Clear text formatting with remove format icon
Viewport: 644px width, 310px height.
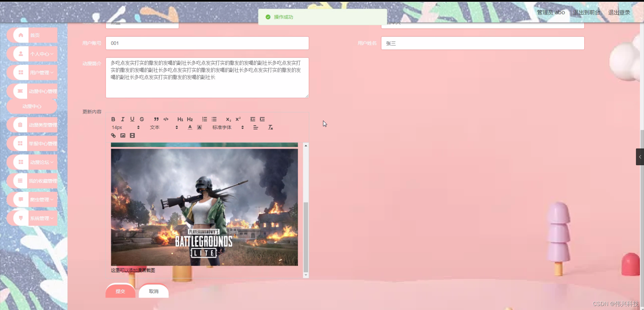click(270, 127)
